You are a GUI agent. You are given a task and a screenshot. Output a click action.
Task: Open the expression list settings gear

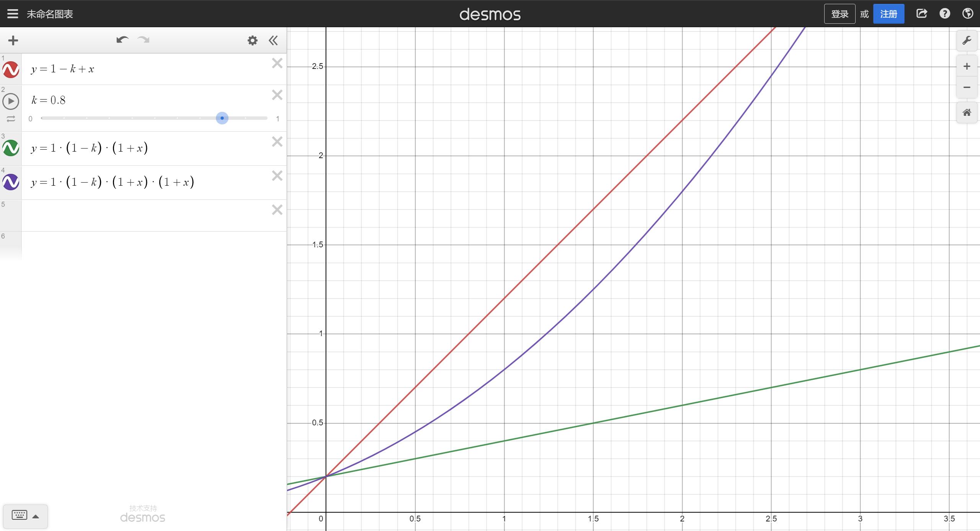252,41
